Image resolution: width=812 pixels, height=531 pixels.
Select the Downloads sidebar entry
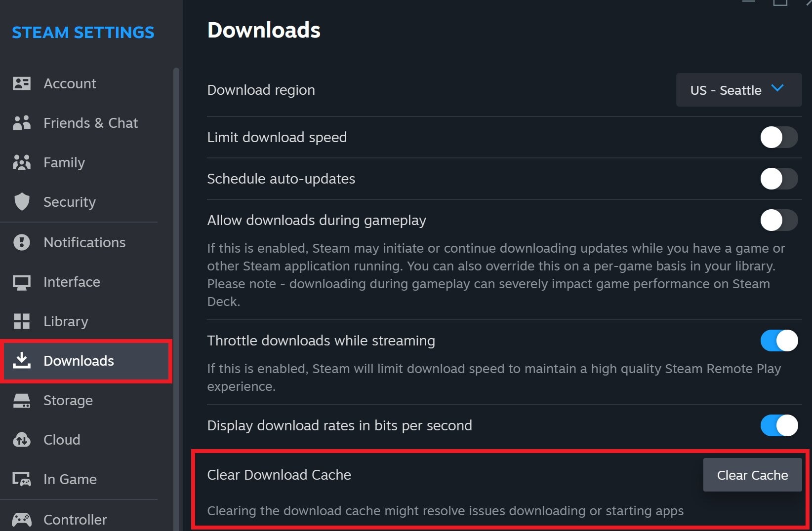[79, 361]
